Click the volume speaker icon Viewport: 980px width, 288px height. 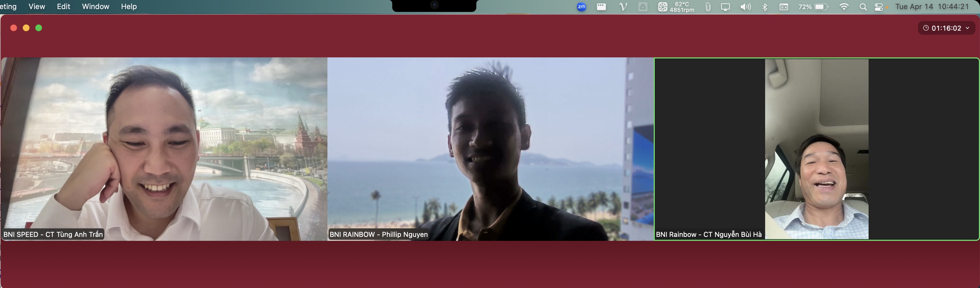[x=745, y=7]
